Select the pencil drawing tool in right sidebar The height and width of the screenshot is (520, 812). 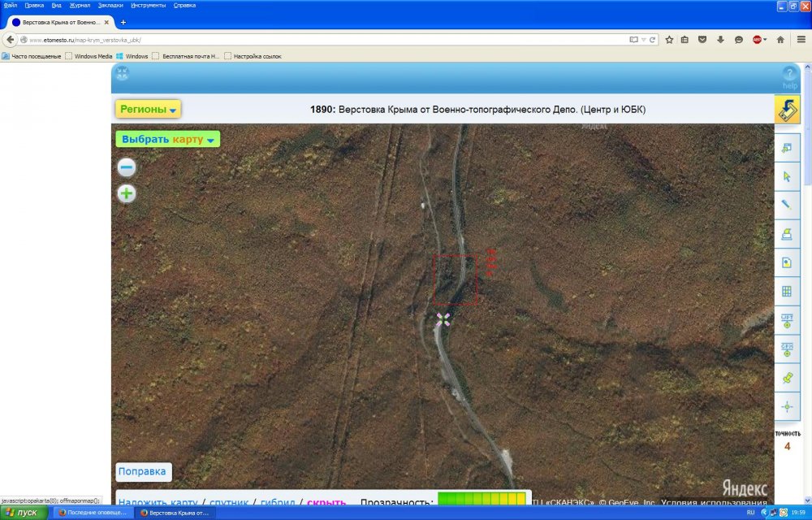(x=786, y=205)
